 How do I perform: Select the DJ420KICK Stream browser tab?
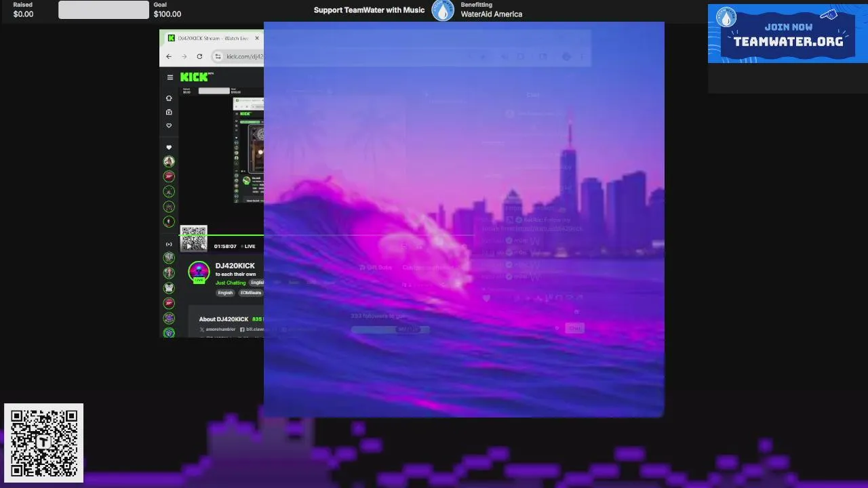(x=213, y=38)
